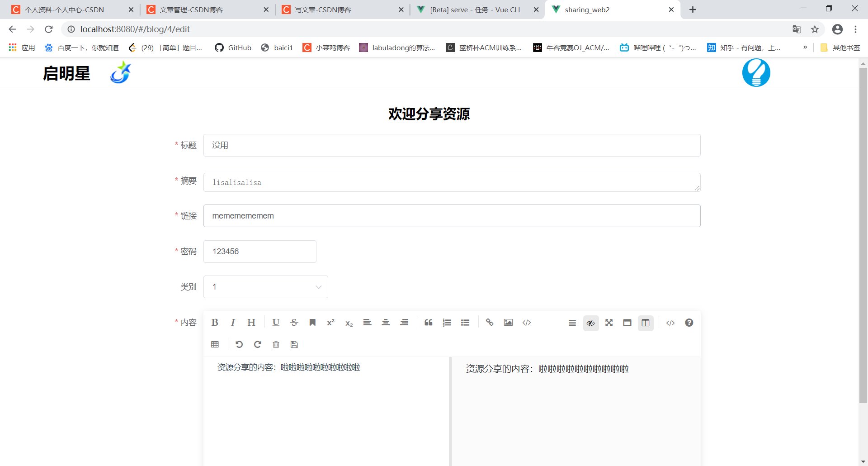
Task: Open a new browser tab
Action: (x=693, y=10)
